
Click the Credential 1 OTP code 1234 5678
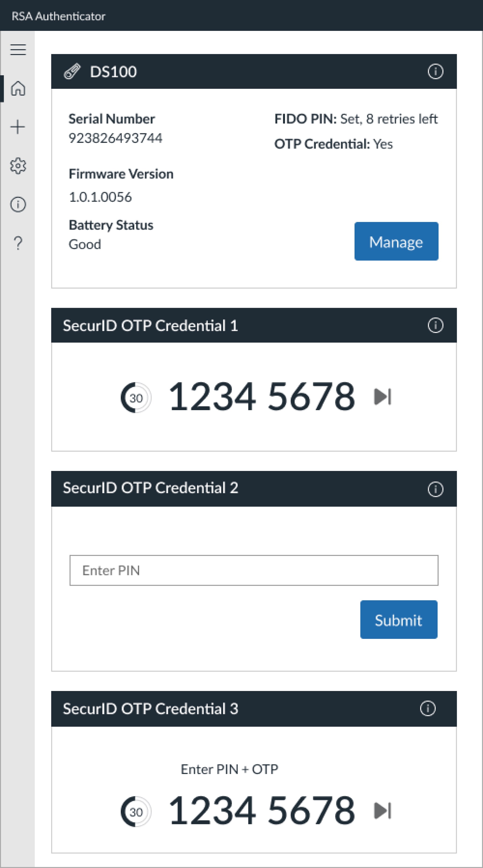262,397
